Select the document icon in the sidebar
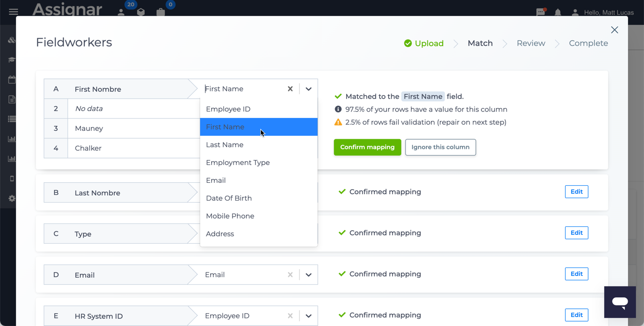Image resolution: width=644 pixels, height=326 pixels. point(11,99)
